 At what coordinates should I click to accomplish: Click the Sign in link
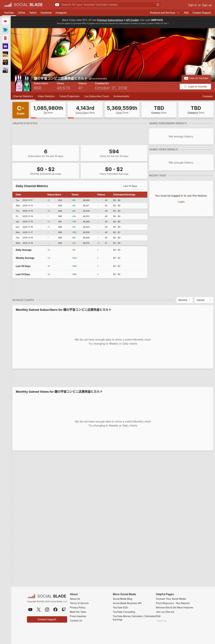pos(192,5)
